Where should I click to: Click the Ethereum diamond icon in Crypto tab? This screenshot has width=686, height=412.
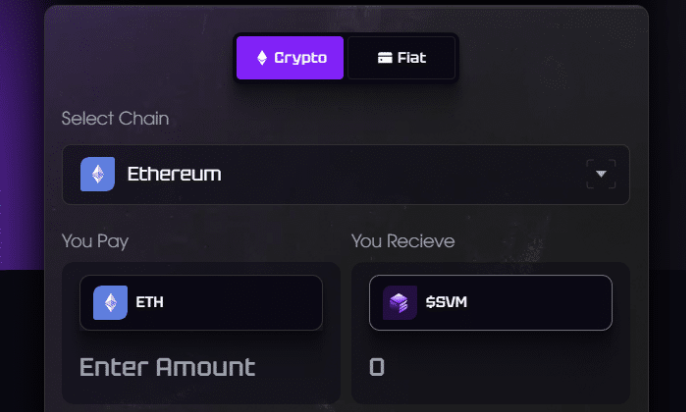point(262,58)
